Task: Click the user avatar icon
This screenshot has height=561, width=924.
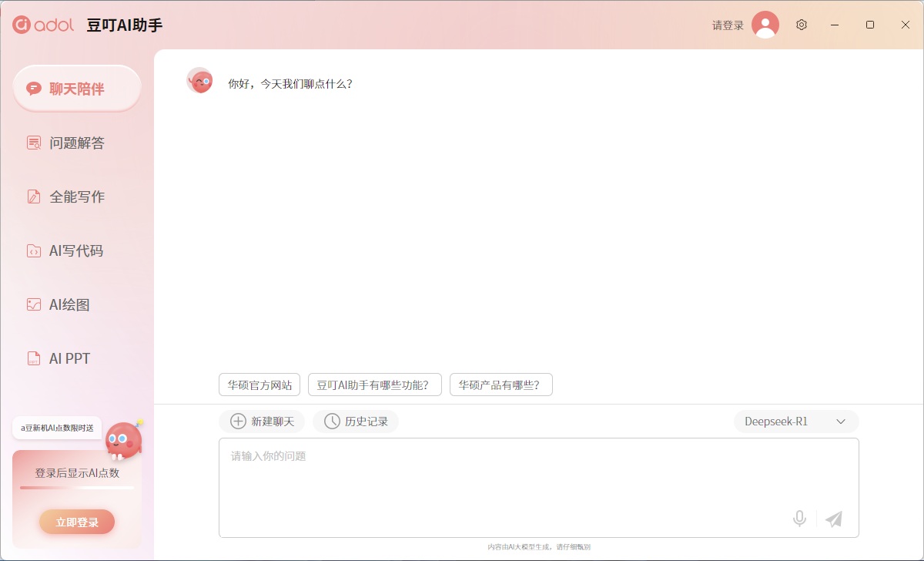Action: (765, 25)
